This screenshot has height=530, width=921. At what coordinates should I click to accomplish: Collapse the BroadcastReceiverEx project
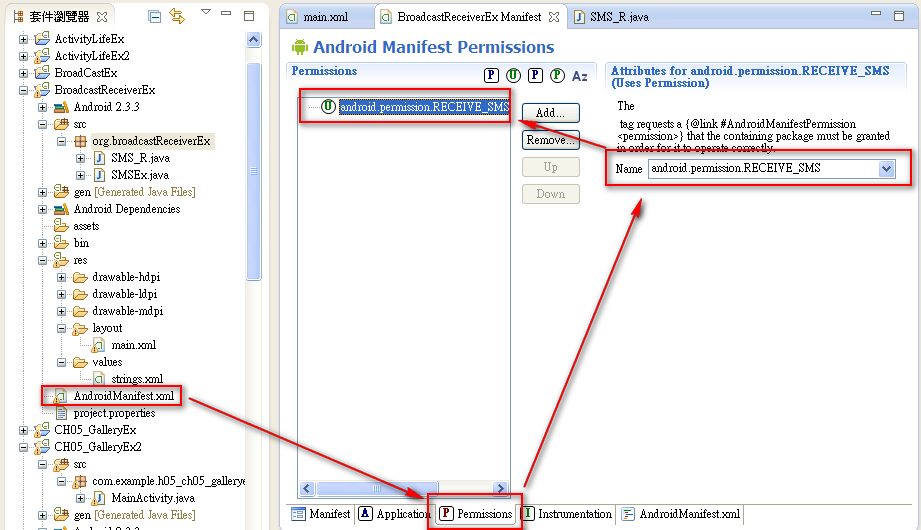coord(23,90)
